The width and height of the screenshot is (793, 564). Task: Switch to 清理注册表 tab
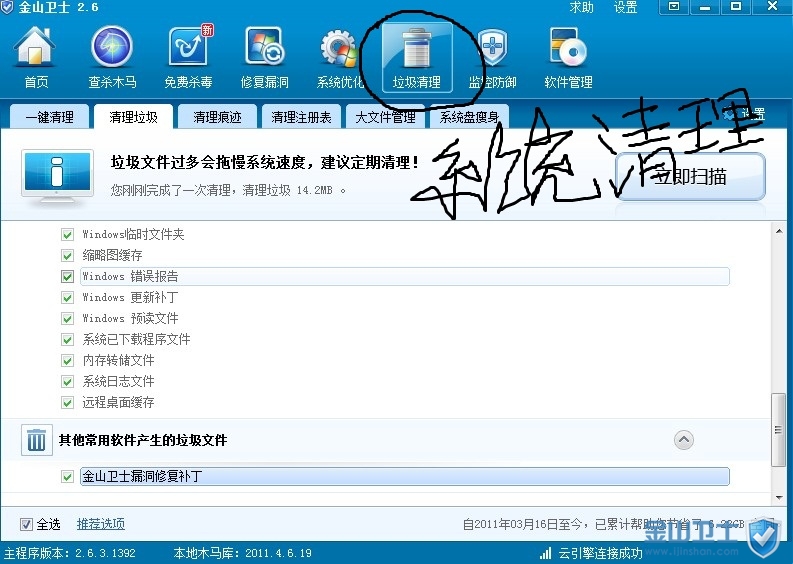click(301, 117)
